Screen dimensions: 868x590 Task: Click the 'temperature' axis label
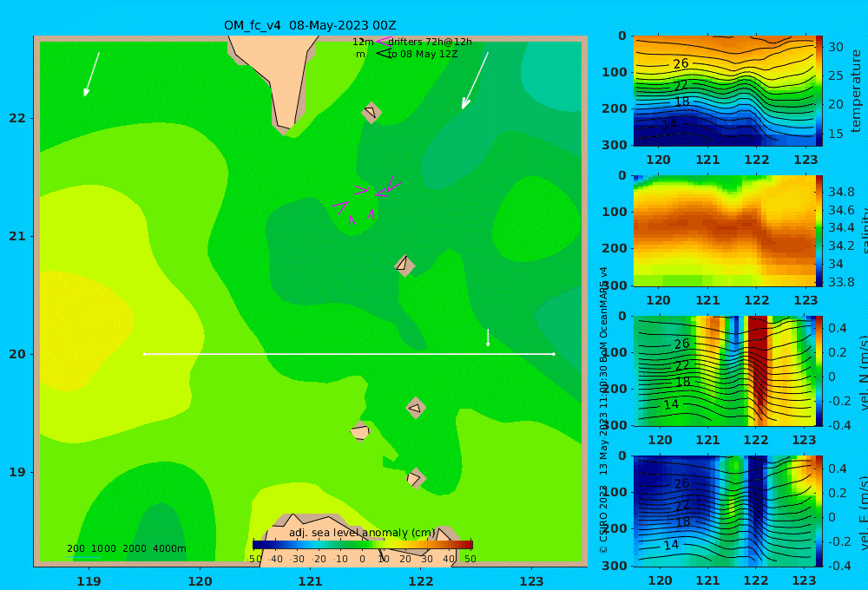click(x=856, y=91)
